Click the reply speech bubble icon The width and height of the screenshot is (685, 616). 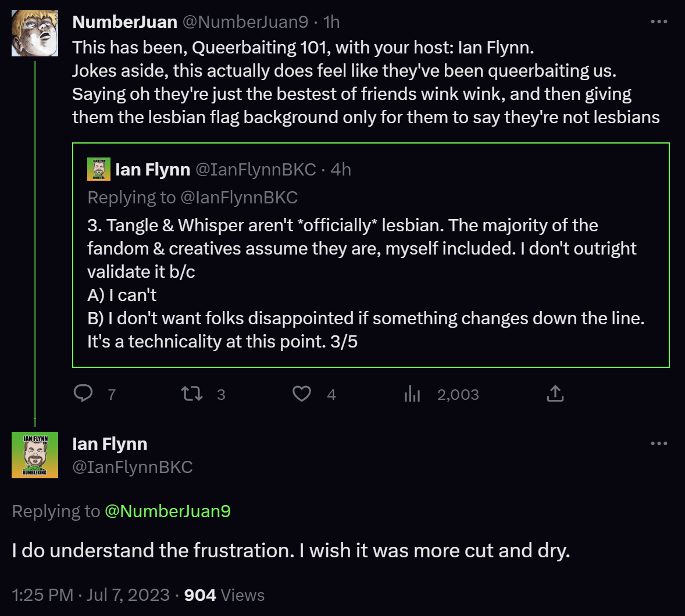(84, 393)
